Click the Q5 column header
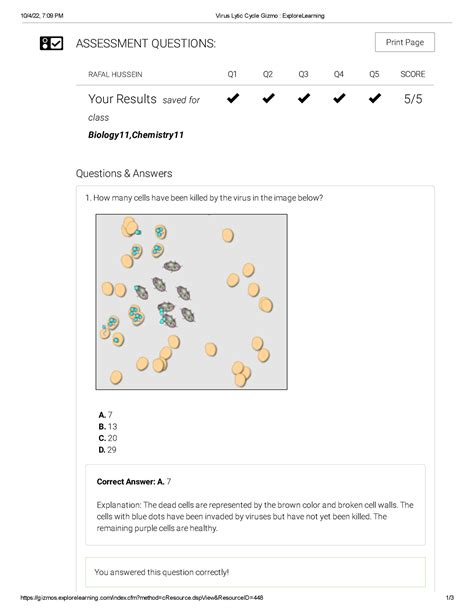Viewport: 474px width, 613px height. [374, 74]
